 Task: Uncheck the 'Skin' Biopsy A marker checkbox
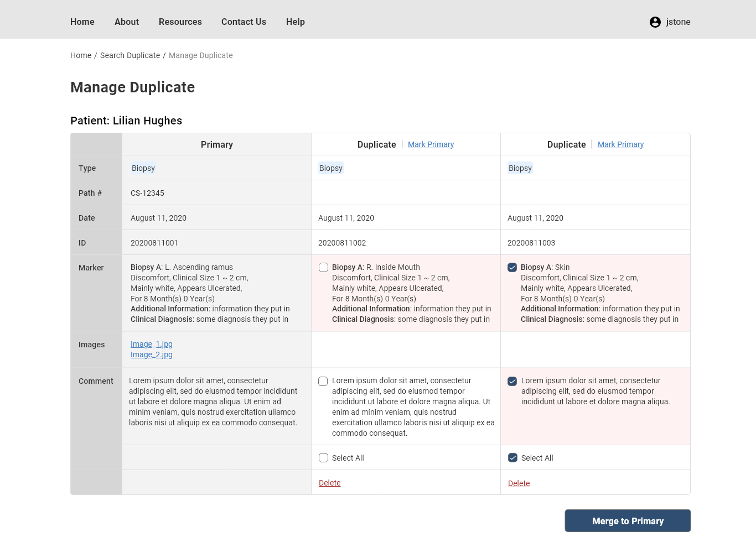coord(512,267)
